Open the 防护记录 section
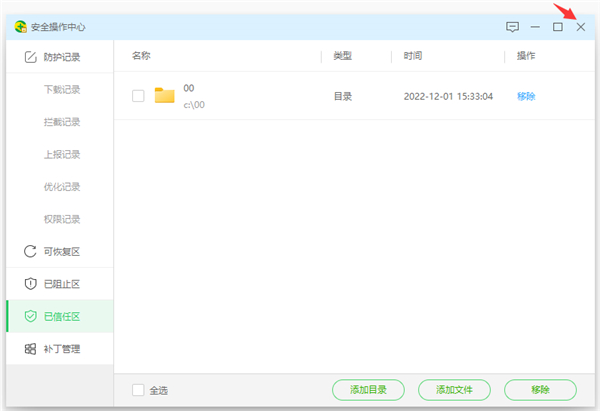 click(60, 57)
